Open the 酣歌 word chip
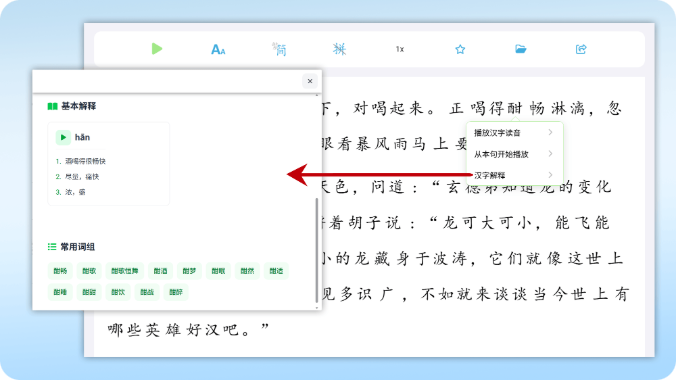 click(89, 271)
